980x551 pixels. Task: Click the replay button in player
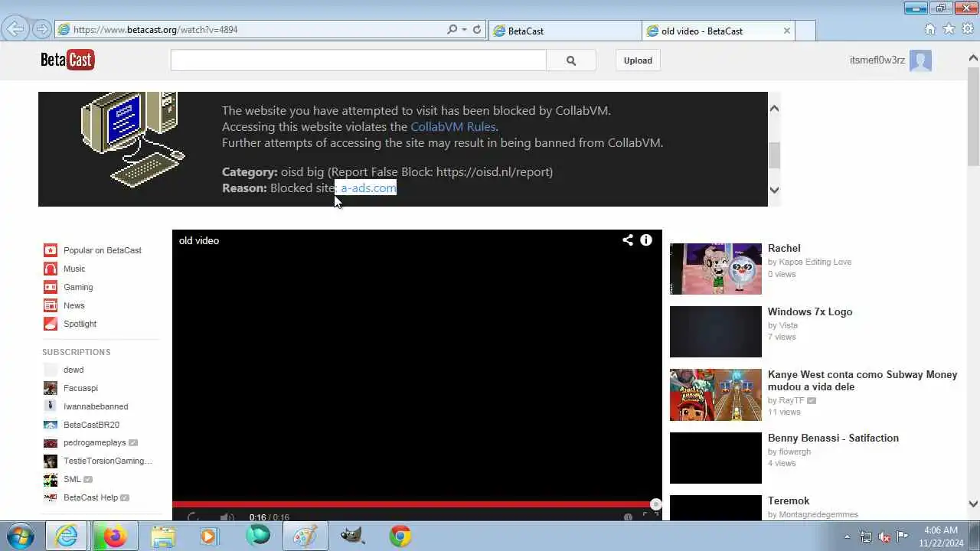(x=193, y=517)
